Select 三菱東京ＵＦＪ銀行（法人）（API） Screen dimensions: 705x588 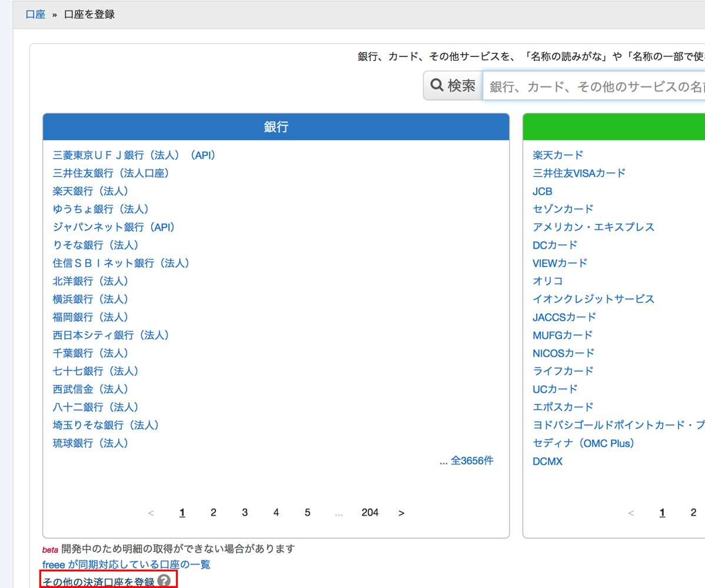[134, 155]
